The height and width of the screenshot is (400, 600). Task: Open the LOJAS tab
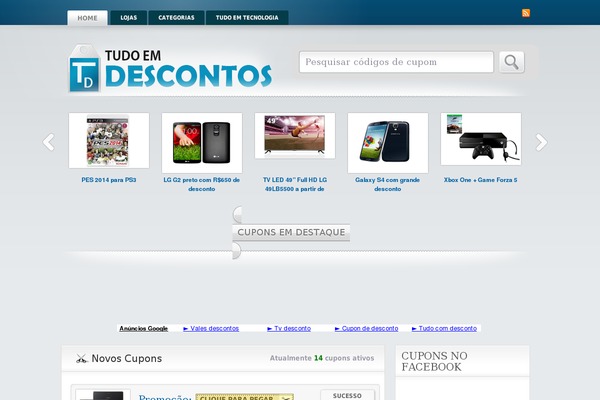tap(129, 18)
